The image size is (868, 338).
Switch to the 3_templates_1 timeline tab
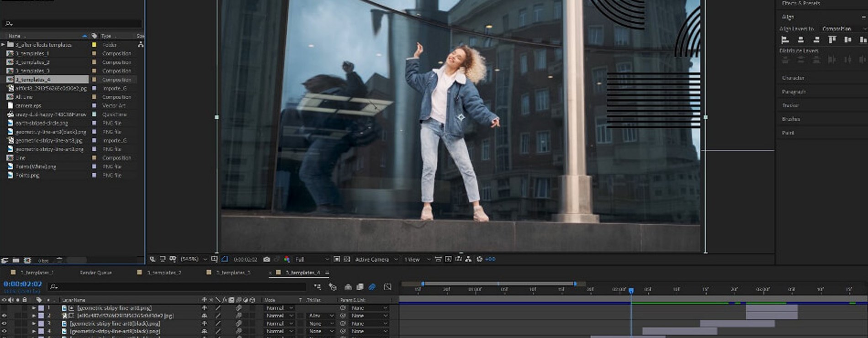tap(37, 273)
